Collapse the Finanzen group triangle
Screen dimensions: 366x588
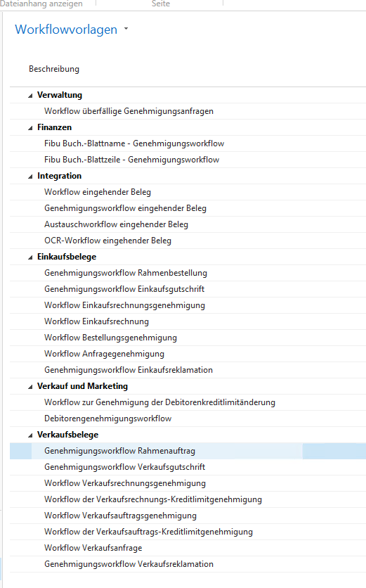click(30, 128)
